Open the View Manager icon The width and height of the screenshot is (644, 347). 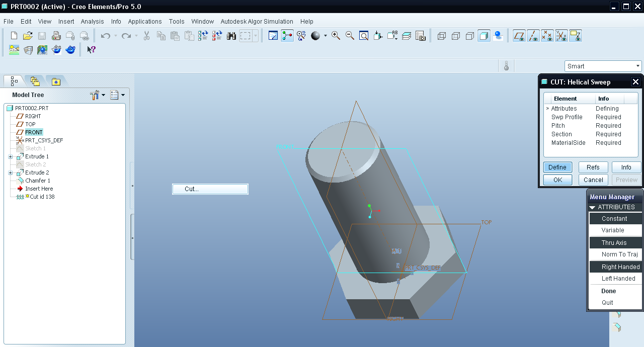pos(421,36)
